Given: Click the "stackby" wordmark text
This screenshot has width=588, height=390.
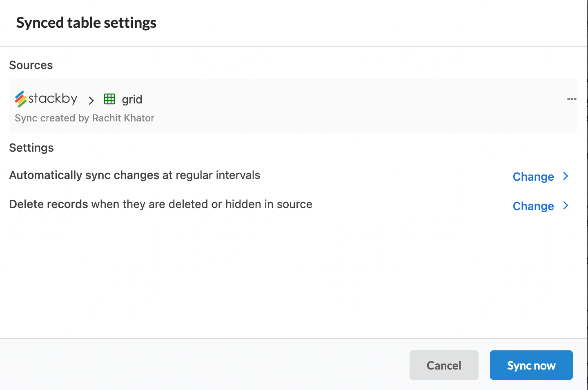Looking at the screenshot, I should point(53,99).
